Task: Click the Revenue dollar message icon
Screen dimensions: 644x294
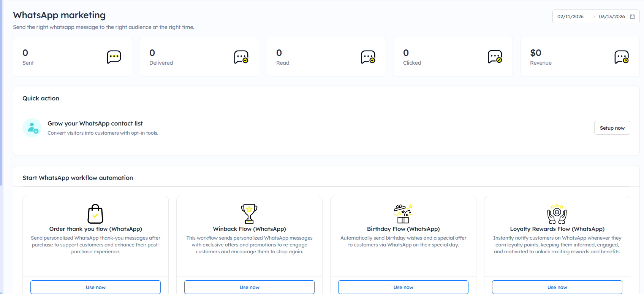Action: coord(622,57)
